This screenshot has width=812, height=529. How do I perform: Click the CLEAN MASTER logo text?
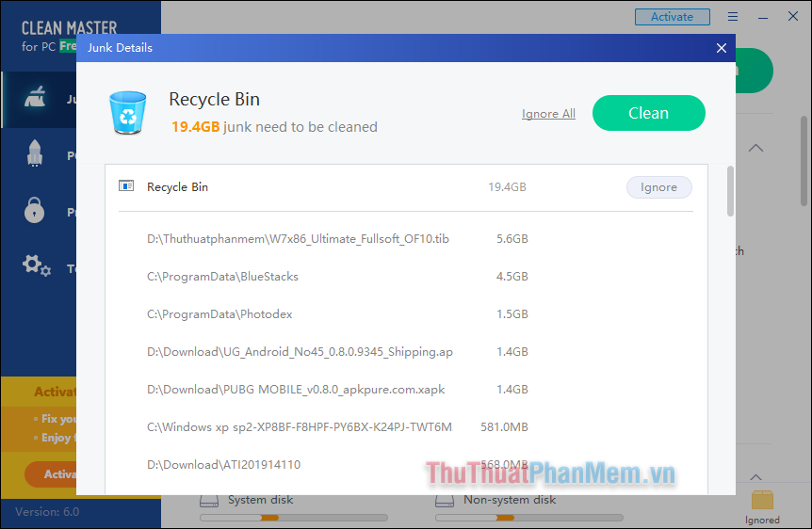(x=70, y=27)
